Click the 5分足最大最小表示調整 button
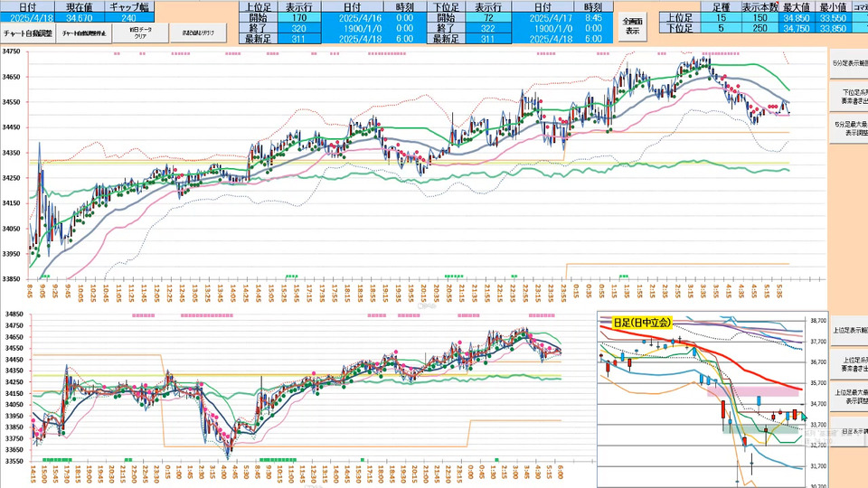 pos(849,129)
